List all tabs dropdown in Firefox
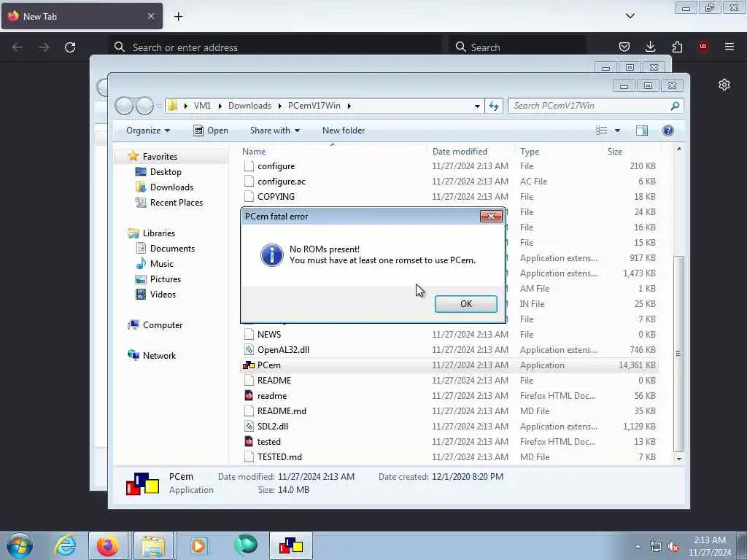The height and width of the screenshot is (560, 747). (x=630, y=16)
